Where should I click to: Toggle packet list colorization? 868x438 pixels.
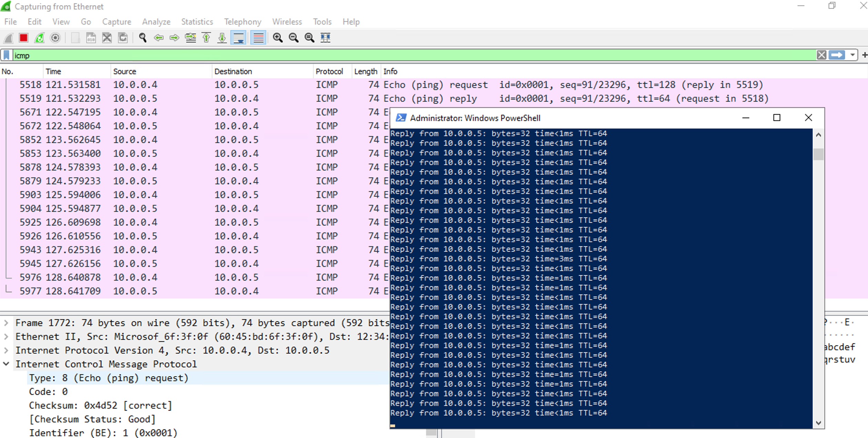click(x=258, y=38)
